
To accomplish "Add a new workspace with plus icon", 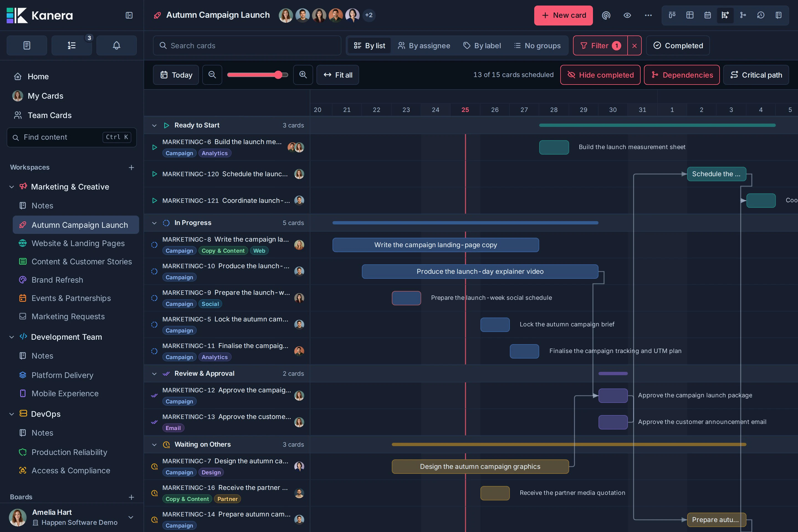I will coord(131,167).
